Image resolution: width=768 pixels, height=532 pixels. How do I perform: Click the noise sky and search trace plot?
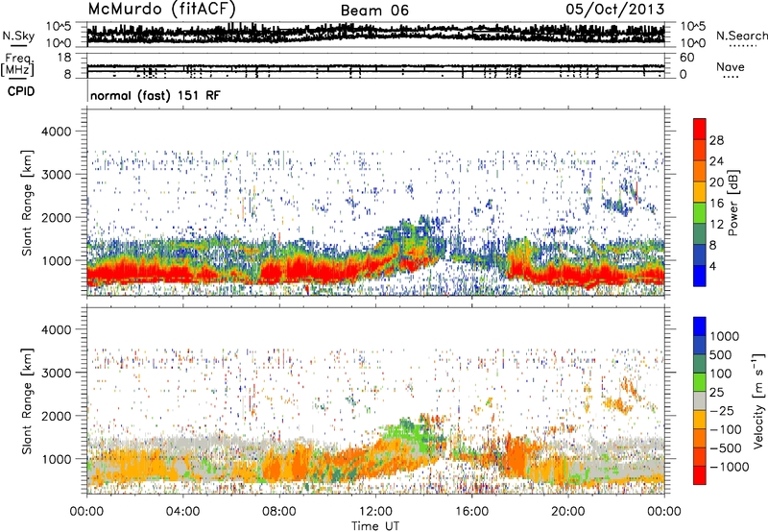[x=375, y=35]
